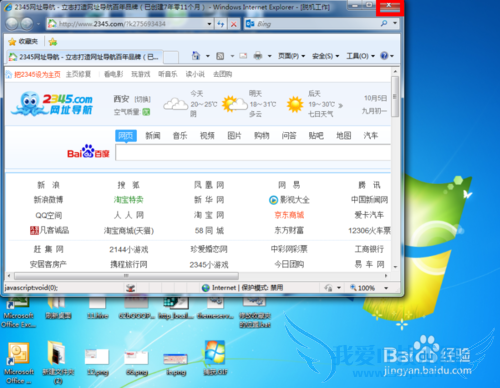Select the 新建文件夹 (2) desktop folder
The image size is (500, 388).
[x=58, y=363]
